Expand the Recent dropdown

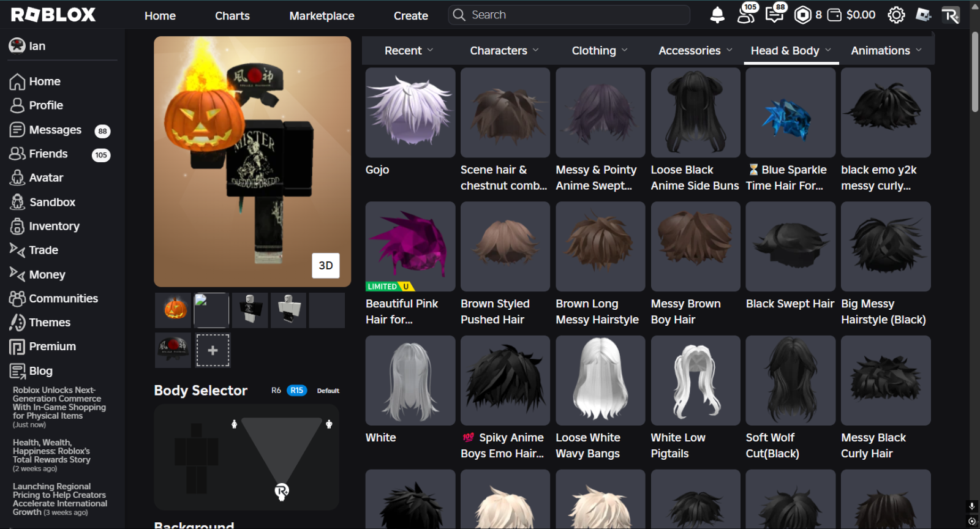point(409,50)
